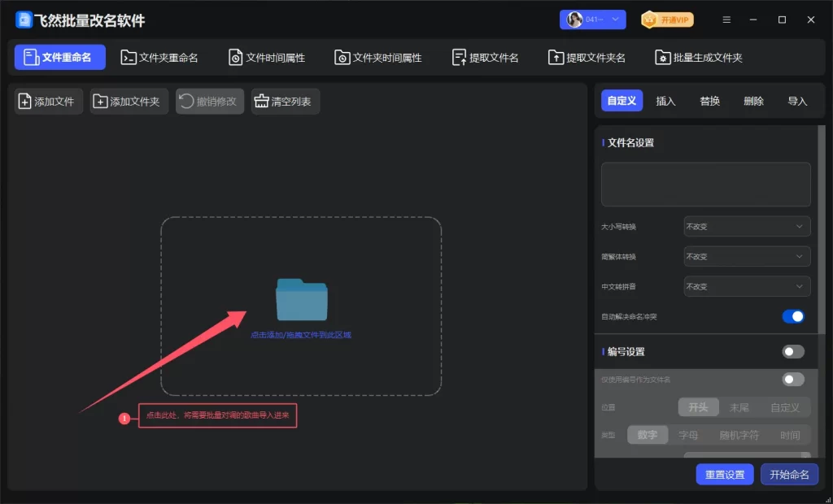Click the 添加文件夹 button
833x504 pixels.
coord(129,102)
